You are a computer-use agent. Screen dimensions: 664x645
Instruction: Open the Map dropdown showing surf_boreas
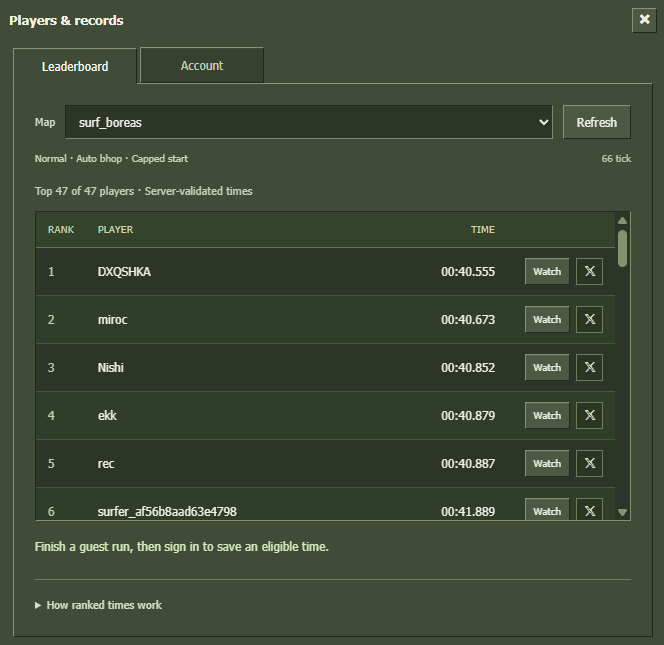click(x=309, y=122)
